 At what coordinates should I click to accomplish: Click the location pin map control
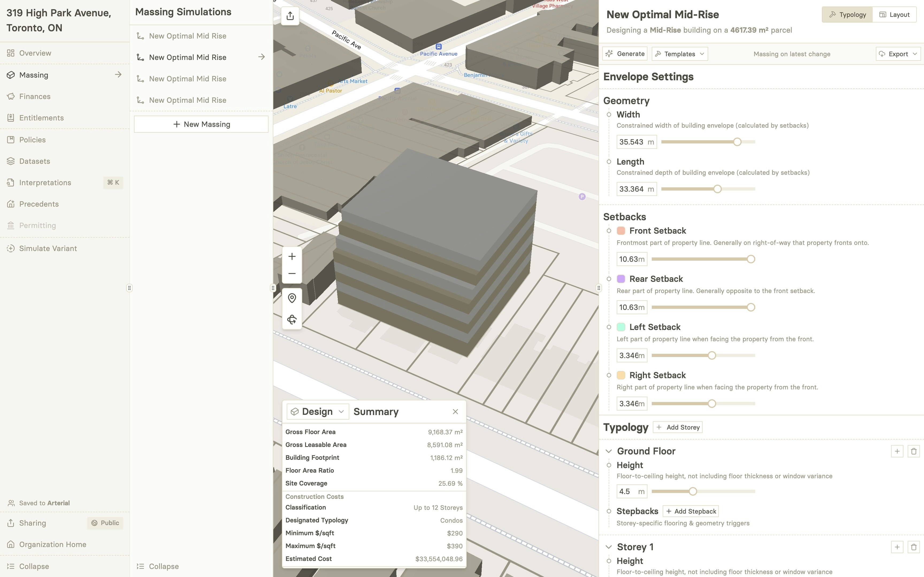tap(292, 298)
